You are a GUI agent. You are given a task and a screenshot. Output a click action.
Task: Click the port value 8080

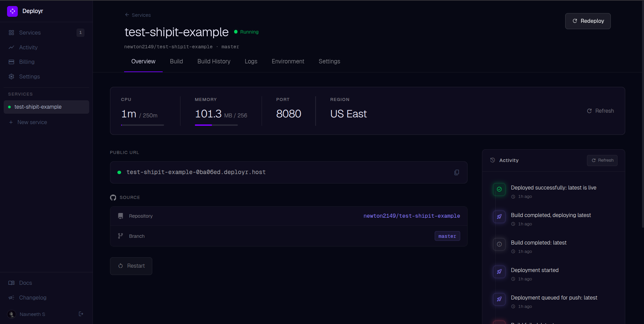pyautogui.click(x=288, y=114)
